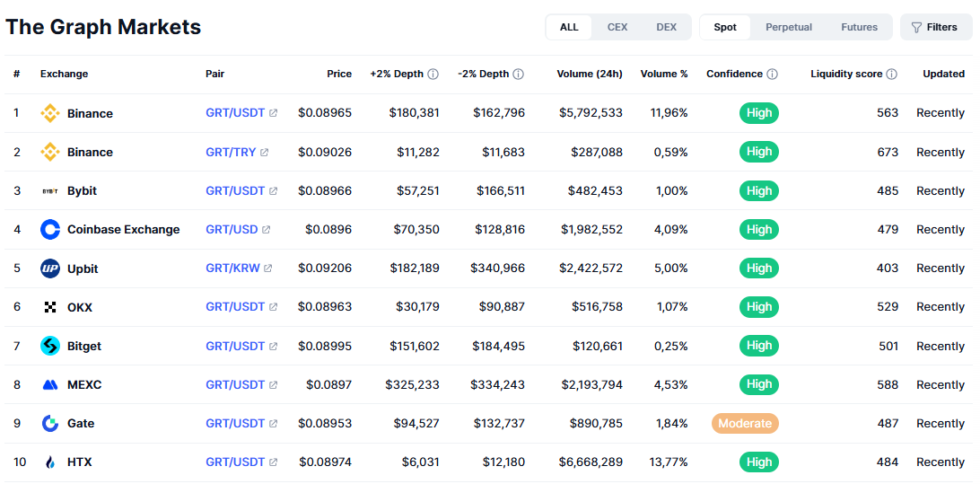Select the ALL exchanges tab
Image resolution: width=980 pixels, height=484 pixels.
click(569, 27)
